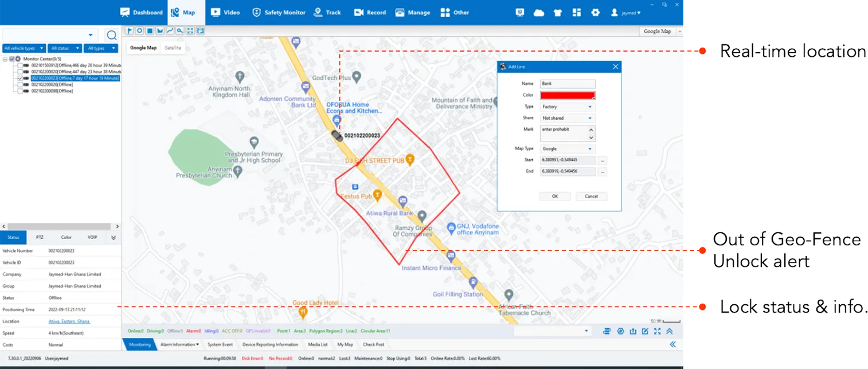This screenshot has height=369, width=868.
Task: Close the Add Line dialog
Action: pyautogui.click(x=615, y=66)
